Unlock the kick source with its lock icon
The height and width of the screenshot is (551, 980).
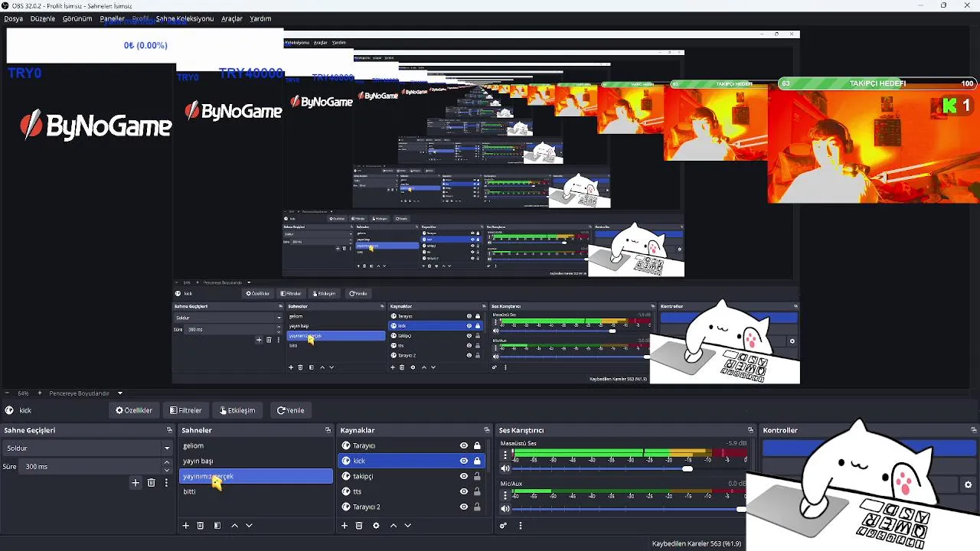pyautogui.click(x=477, y=461)
